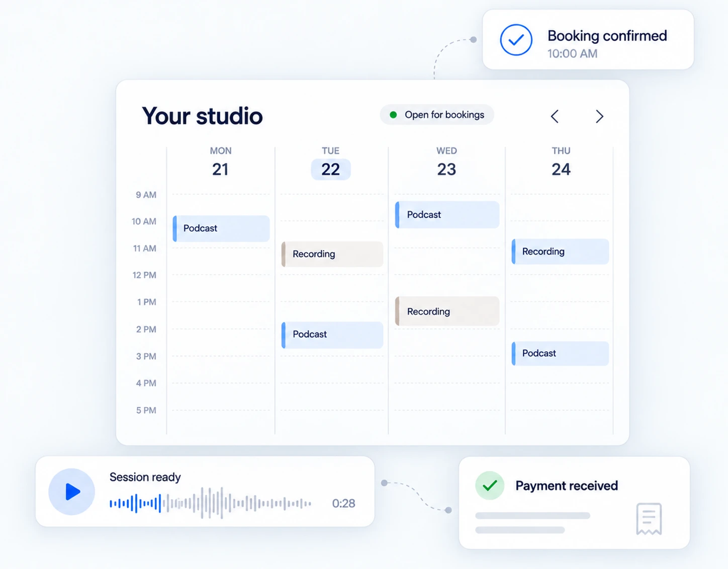728x569 pixels.
Task: Select Thursday 24 day column header
Action: tap(561, 163)
